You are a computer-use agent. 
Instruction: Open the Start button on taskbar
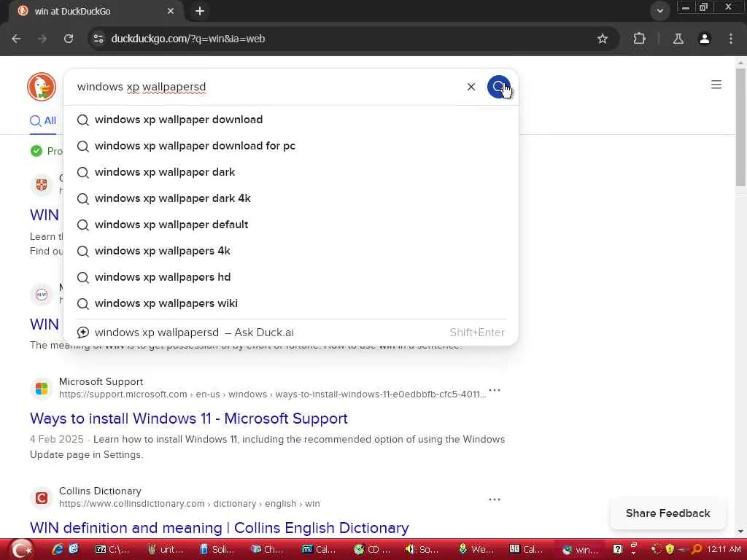point(21,550)
